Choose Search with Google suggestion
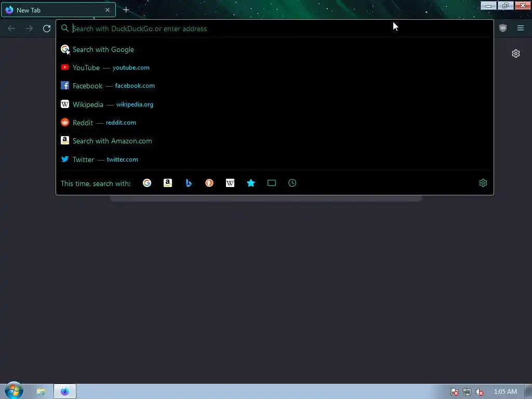This screenshot has height=399, width=532. pyautogui.click(x=275, y=49)
